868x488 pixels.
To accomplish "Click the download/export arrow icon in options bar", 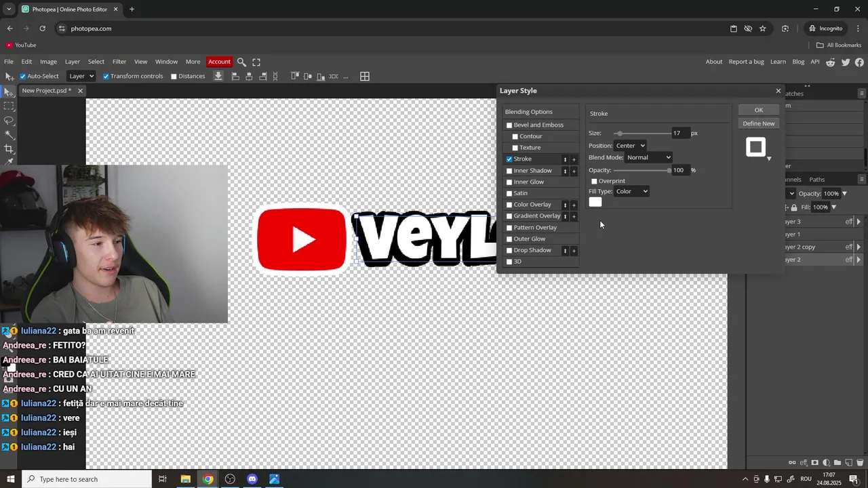I will 218,76.
